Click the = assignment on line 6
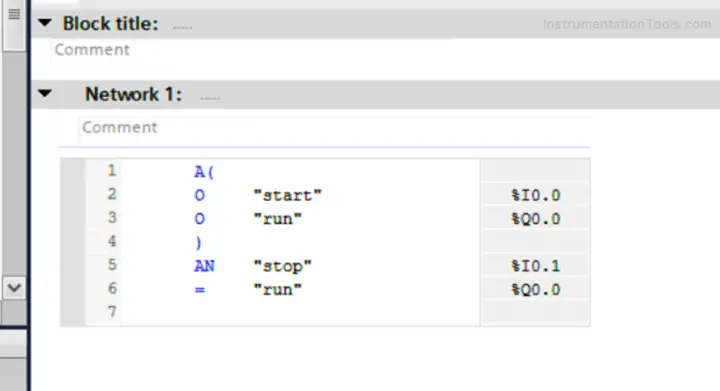 (199, 290)
